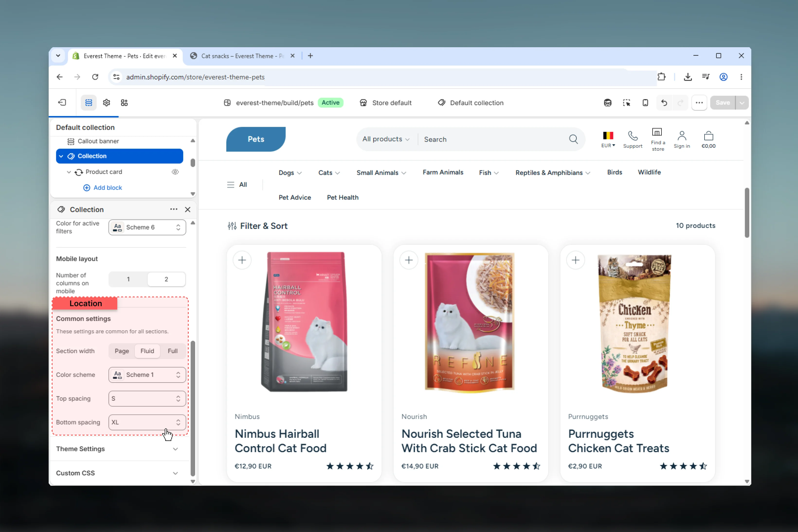
Task: Open a new browser tab
Action: point(310,56)
